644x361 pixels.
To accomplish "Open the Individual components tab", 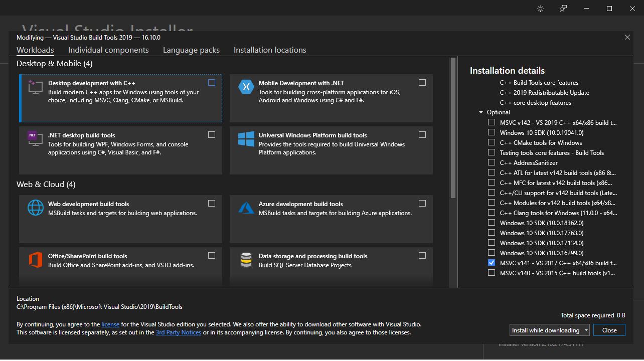I will pyautogui.click(x=108, y=50).
